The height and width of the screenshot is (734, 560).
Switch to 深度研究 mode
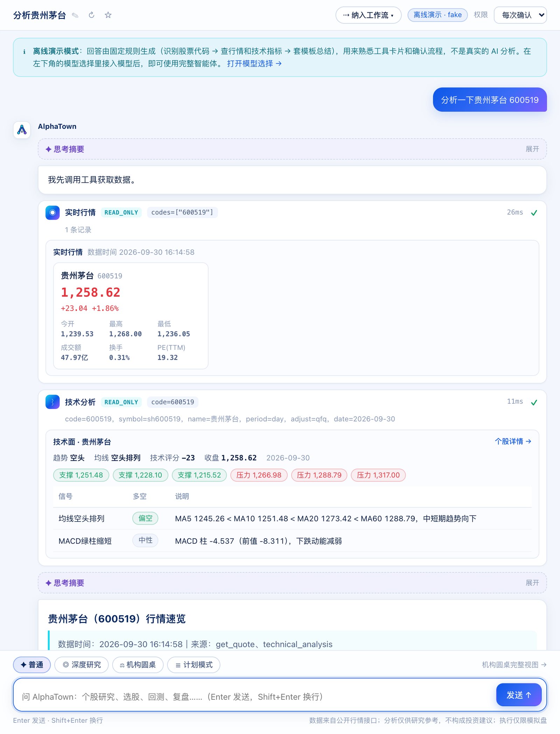tap(82, 665)
